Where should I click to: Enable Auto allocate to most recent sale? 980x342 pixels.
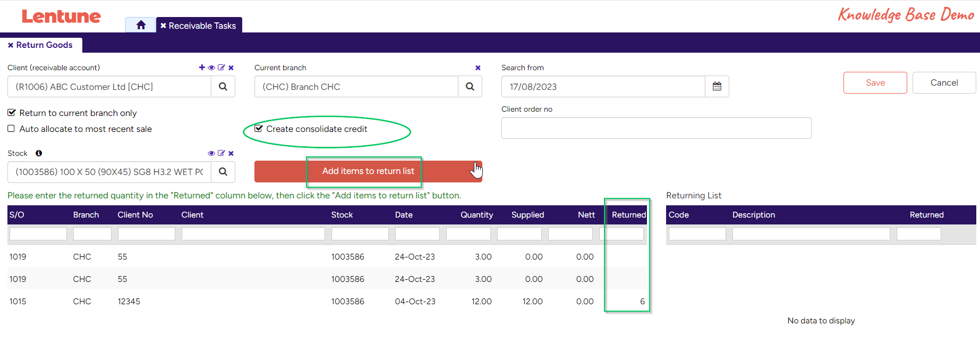coord(11,129)
